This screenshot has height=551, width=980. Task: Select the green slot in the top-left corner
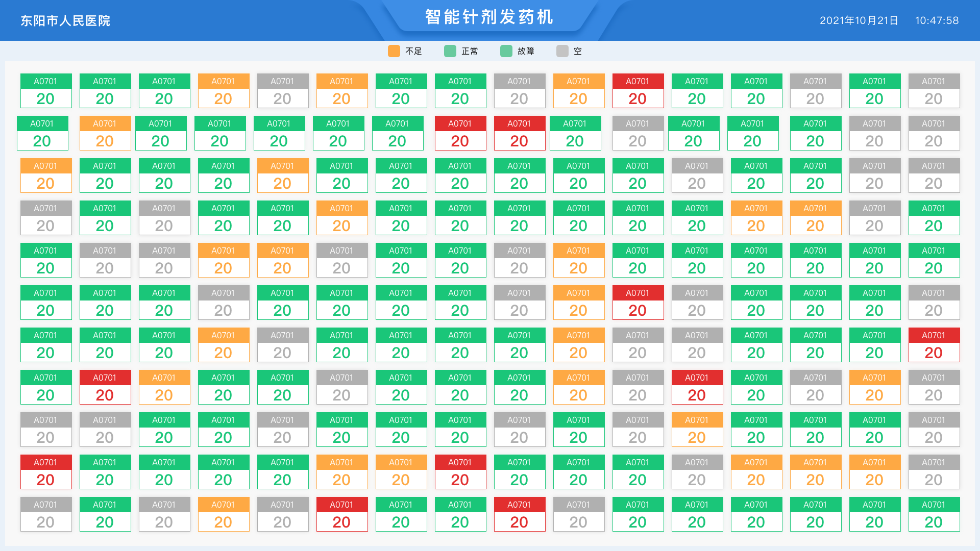point(45,91)
